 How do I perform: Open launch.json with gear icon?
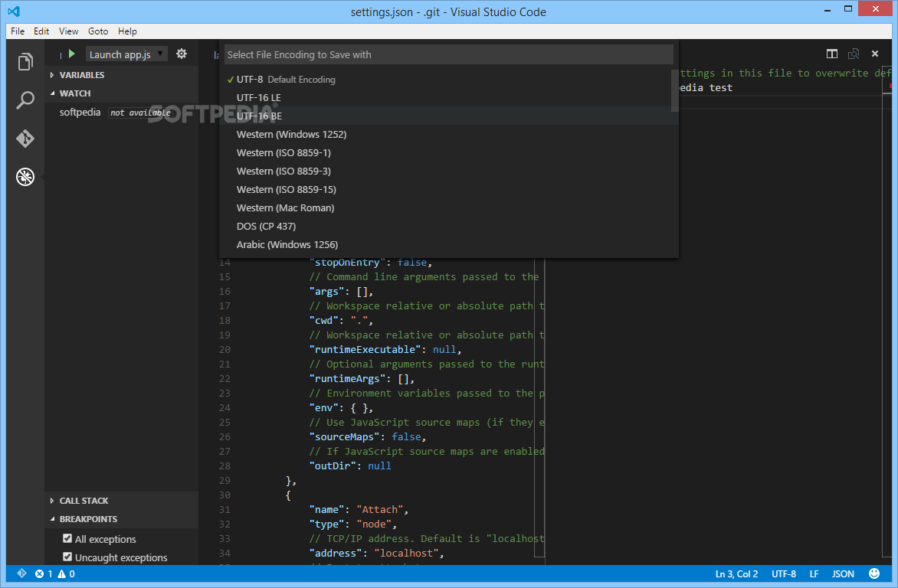[x=182, y=54]
